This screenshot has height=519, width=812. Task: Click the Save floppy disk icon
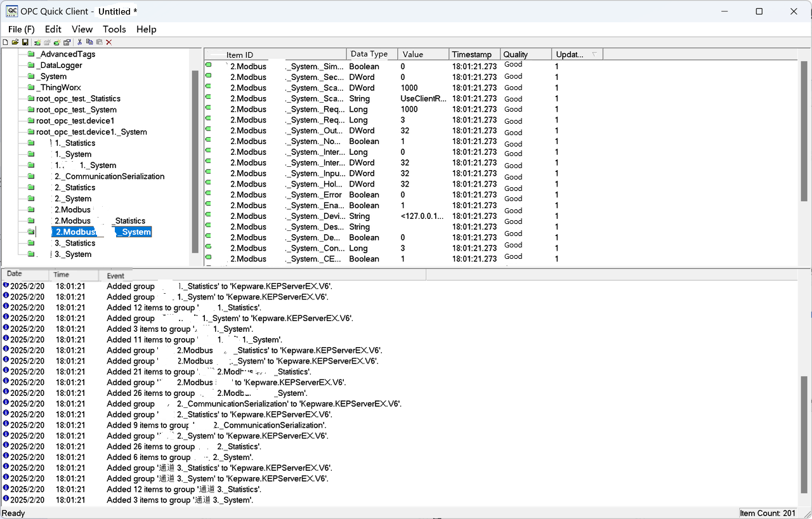coord(25,42)
